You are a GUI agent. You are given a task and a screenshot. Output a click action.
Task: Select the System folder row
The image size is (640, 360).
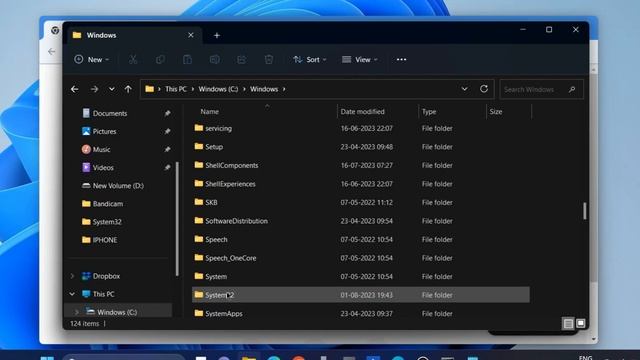pyautogui.click(x=361, y=276)
